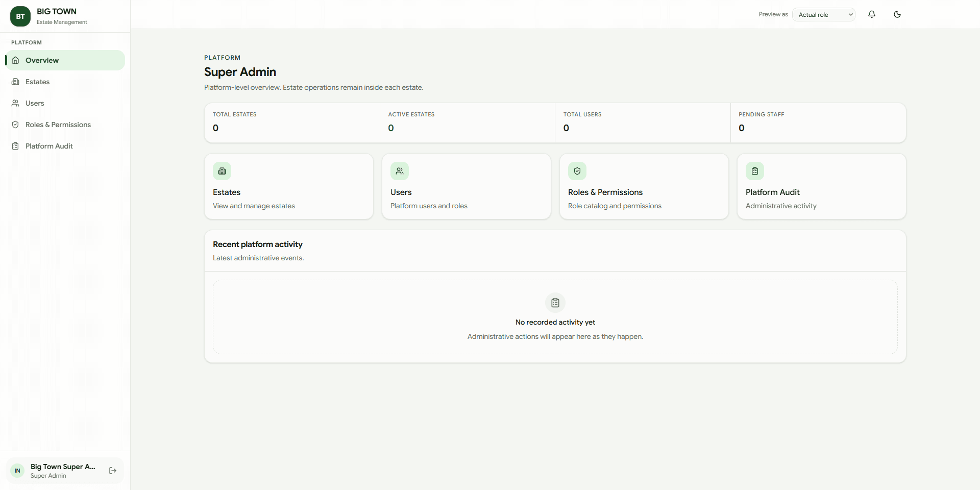Click the Users card people icon

(x=400, y=171)
